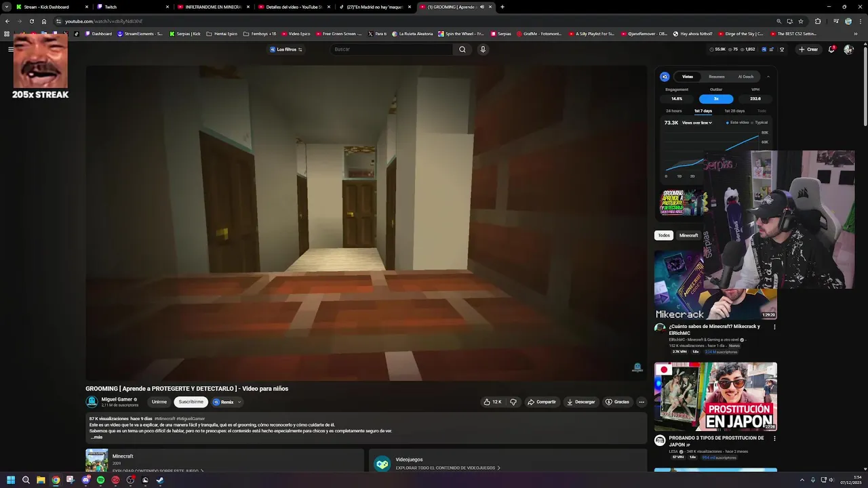
Task: Open Spotify from the taskbar
Action: tap(100, 480)
